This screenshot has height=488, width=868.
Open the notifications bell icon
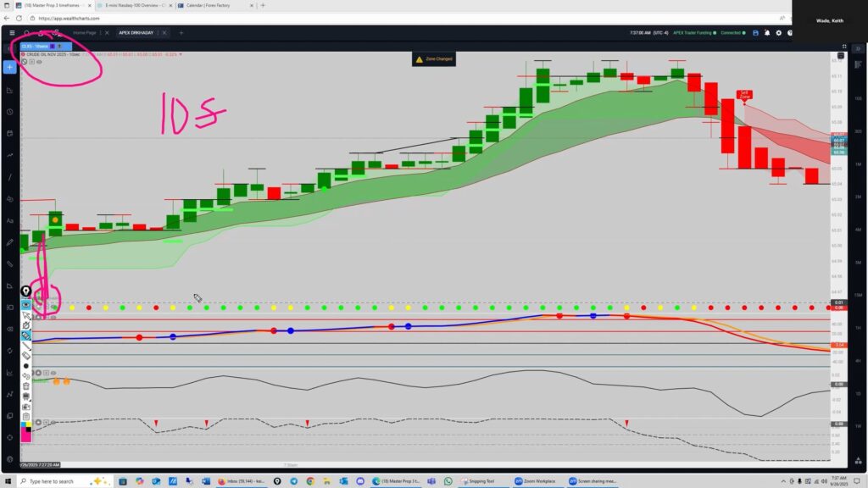(766, 33)
